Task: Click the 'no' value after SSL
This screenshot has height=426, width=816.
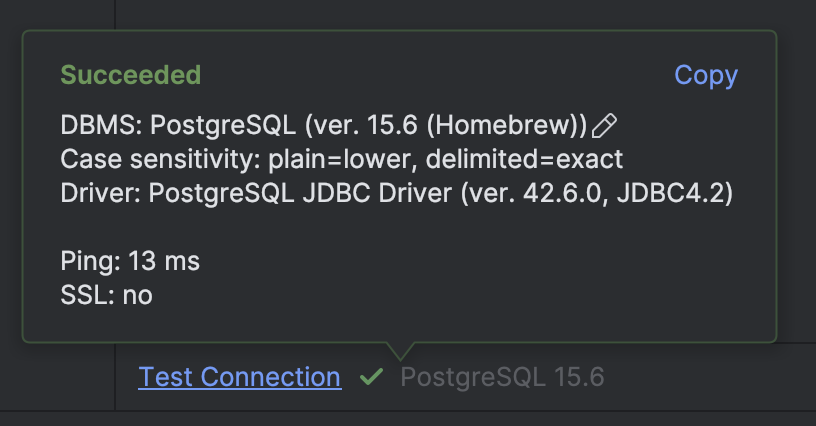Action: click(137, 296)
